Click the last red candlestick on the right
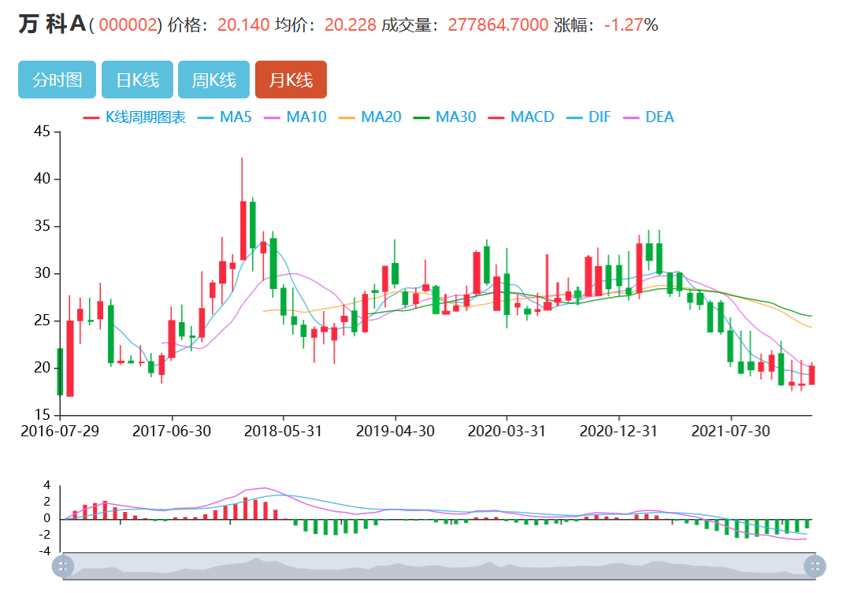Image resolution: width=868 pixels, height=593 pixels. coord(811,375)
